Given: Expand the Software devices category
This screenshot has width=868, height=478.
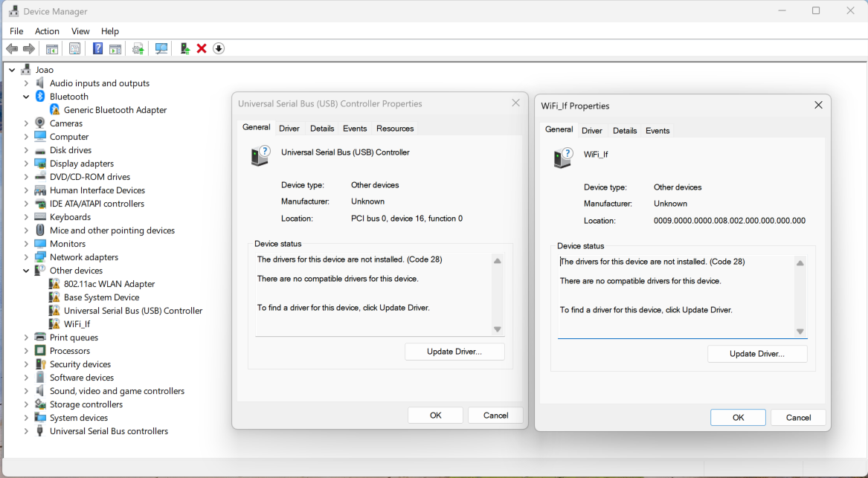Looking at the screenshot, I should tap(25, 378).
